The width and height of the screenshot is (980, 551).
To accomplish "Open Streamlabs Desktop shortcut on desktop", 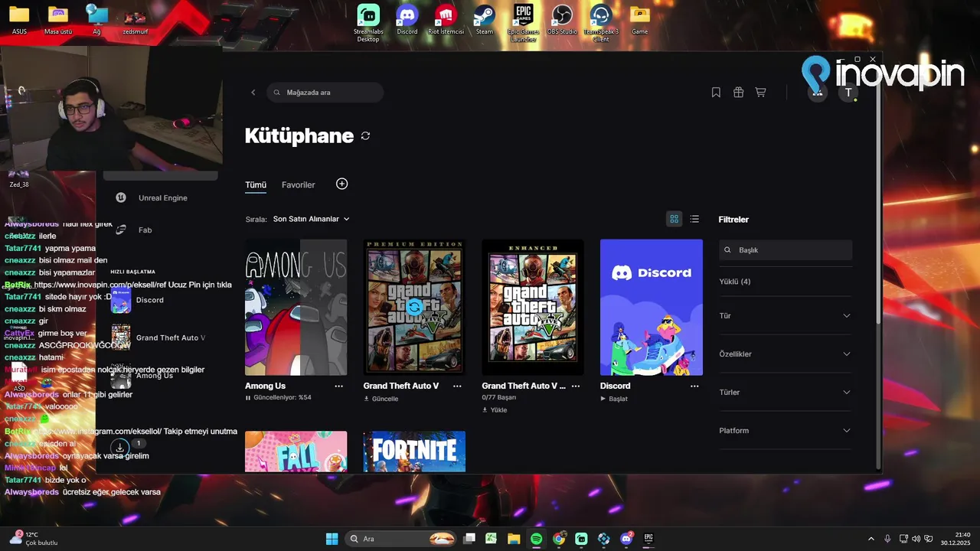I will [x=368, y=21].
